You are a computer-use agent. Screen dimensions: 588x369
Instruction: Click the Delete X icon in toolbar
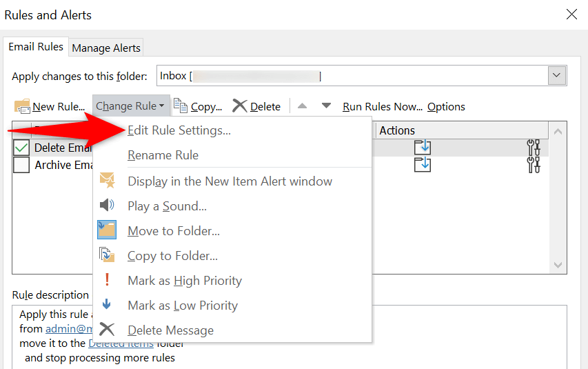[x=239, y=106]
